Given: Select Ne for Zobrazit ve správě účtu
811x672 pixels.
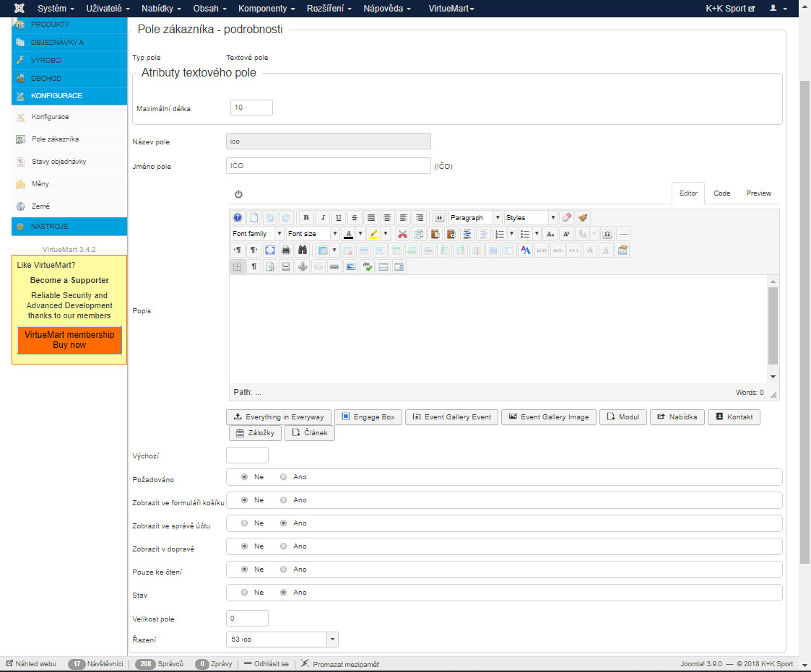Looking at the screenshot, I should (x=245, y=523).
